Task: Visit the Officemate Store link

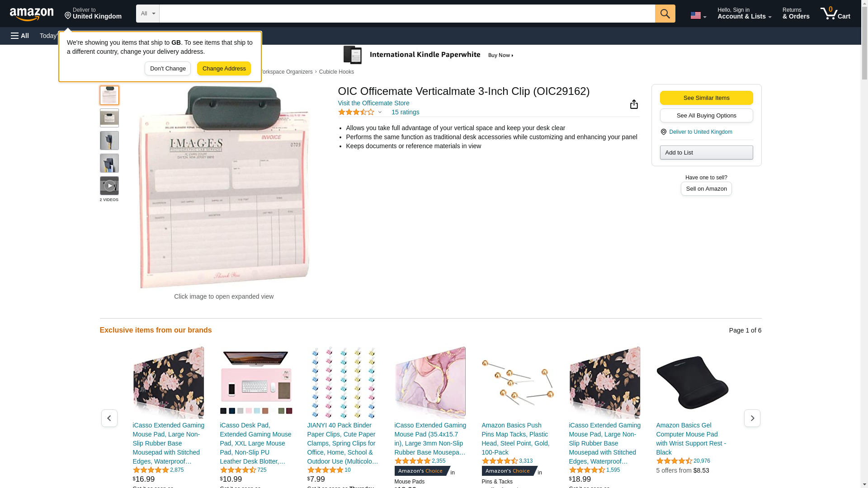Action: (x=373, y=103)
